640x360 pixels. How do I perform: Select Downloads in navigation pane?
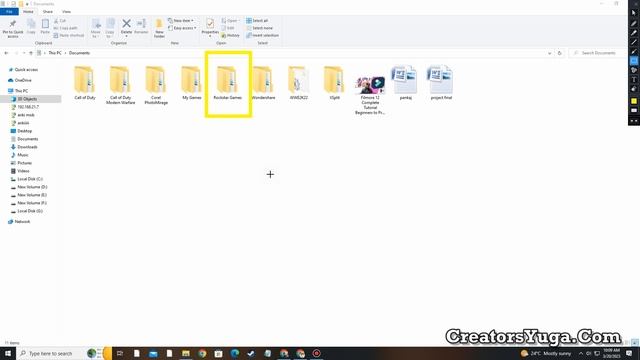(x=24, y=147)
